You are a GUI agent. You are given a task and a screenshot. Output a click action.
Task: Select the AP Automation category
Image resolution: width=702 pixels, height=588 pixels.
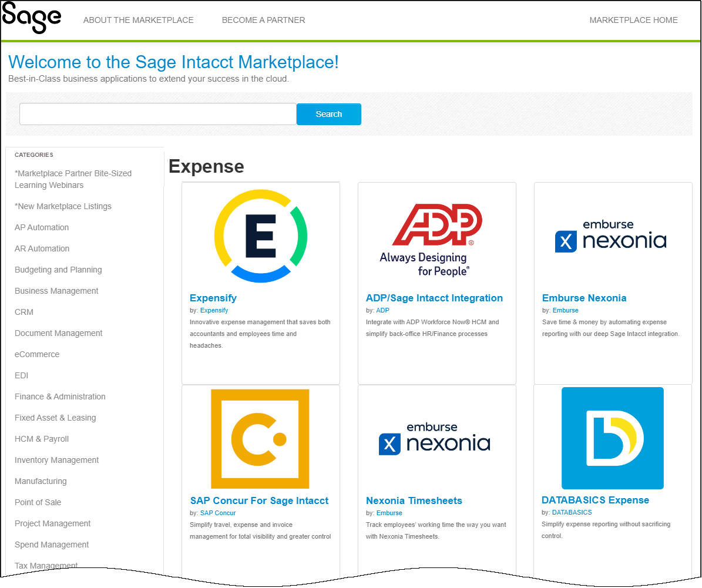(x=42, y=227)
